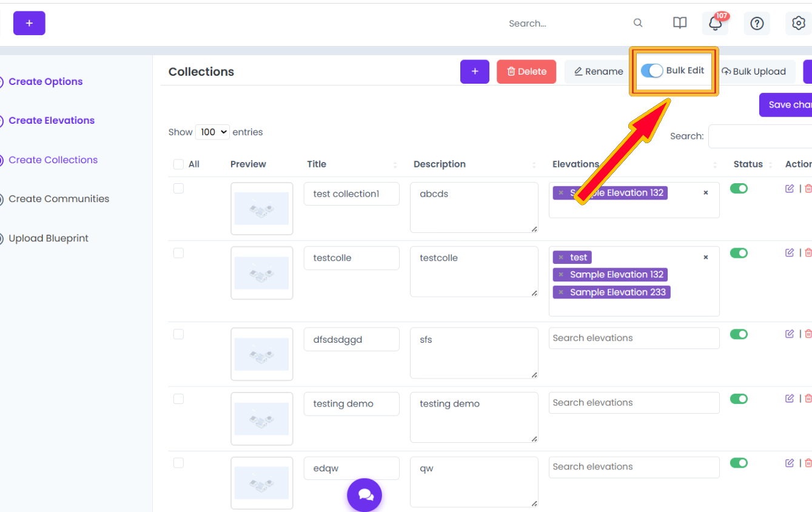Click edit icon for dfsdsdggd row
Screen dimensions: 812x512
[789, 334]
